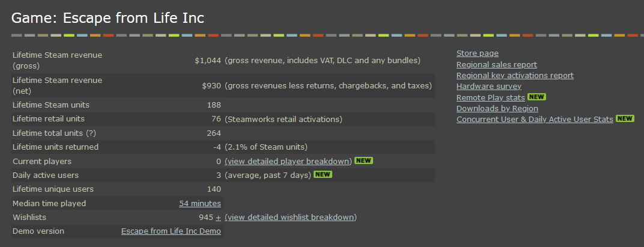
Task: Select the Lifetime retail units value 76
Action: click(x=216, y=119)
